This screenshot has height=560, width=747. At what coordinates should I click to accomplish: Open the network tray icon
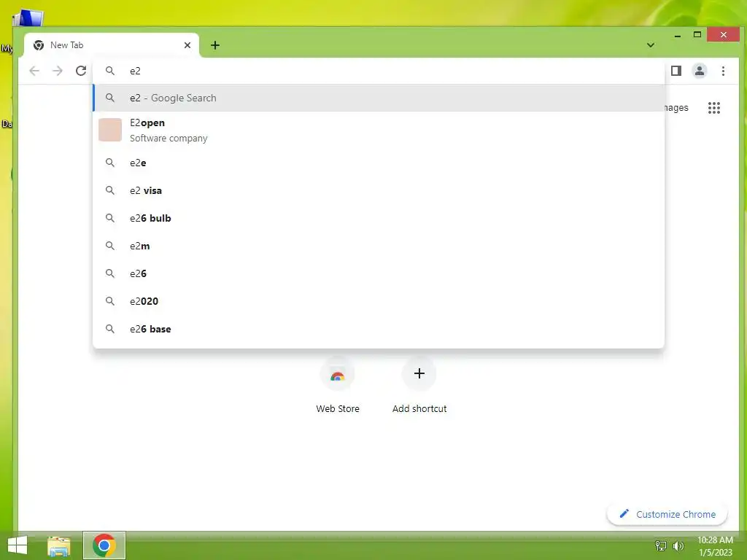point(661,546)
